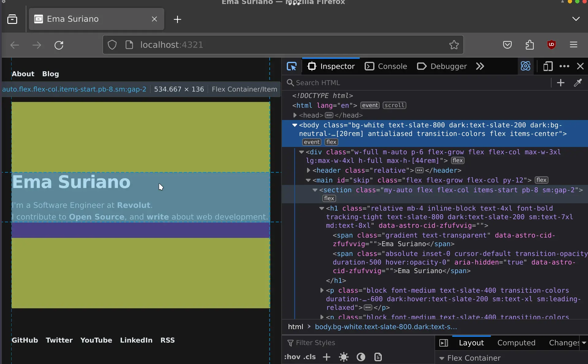Save page to Pocket
Screen dimensions: 588x364
pyautogui.click(x=507, y=45)
